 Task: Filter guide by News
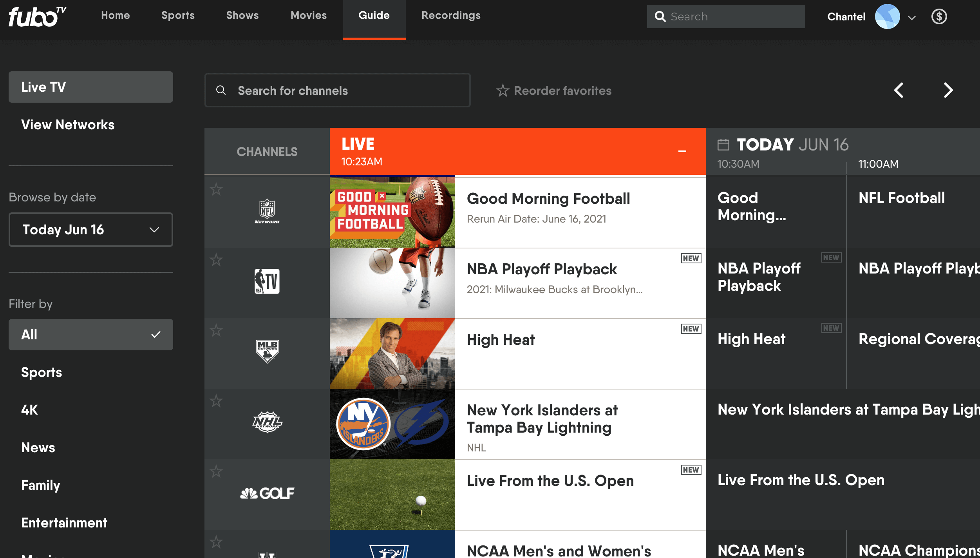[x=38, y=447]
